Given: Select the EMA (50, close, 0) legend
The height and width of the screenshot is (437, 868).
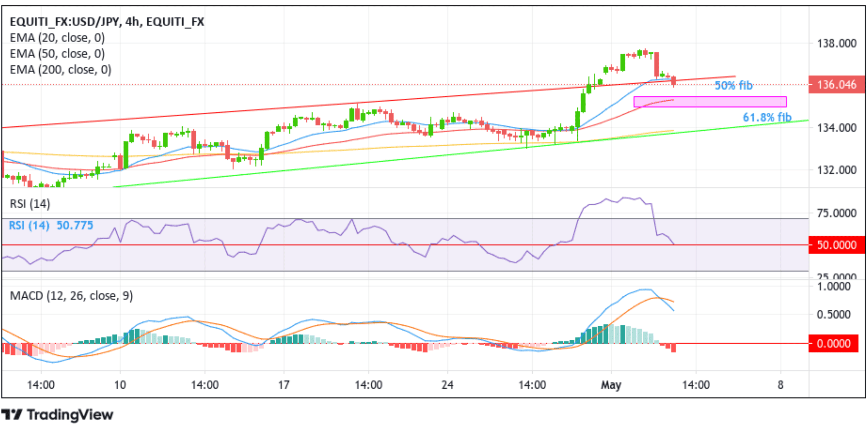Looking at the screenshot, I should tap(57, 54).
